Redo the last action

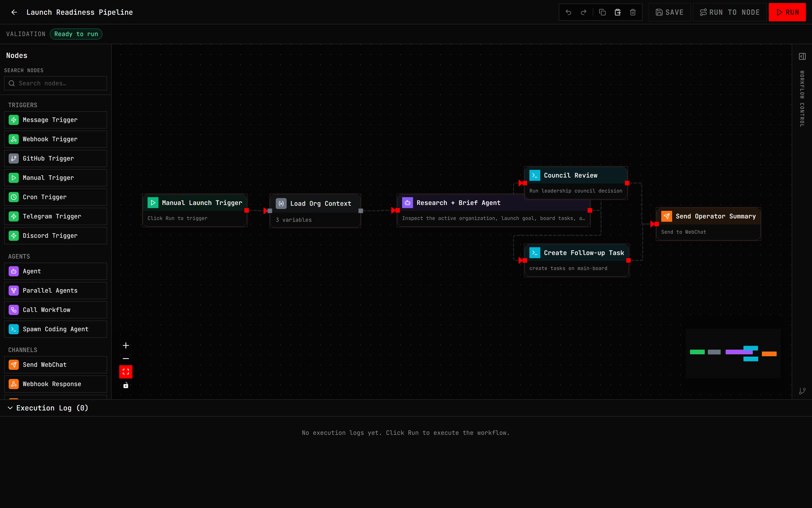584,12
